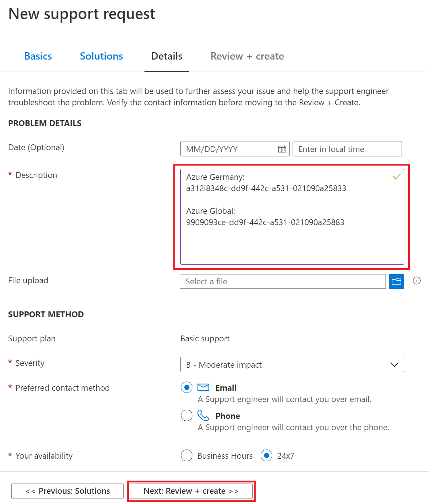Go back with Previous: Solutions button

(x=67, y=491)
